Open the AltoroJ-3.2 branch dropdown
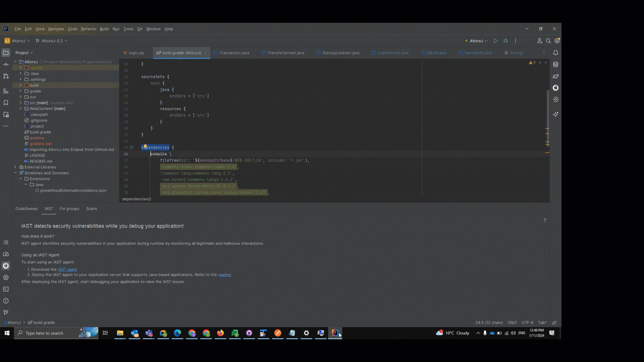This screenshot has height=362, width=644. click(52, 41)
